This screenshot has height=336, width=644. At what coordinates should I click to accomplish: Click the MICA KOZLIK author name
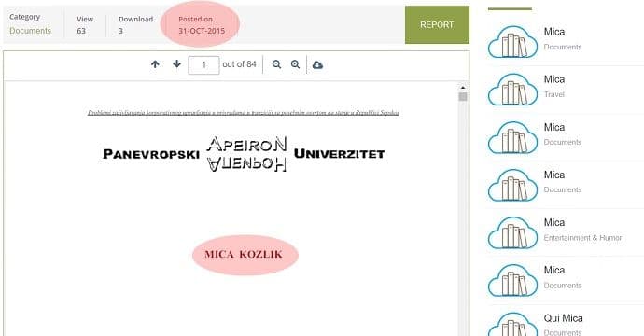click(x=244, y=254)
